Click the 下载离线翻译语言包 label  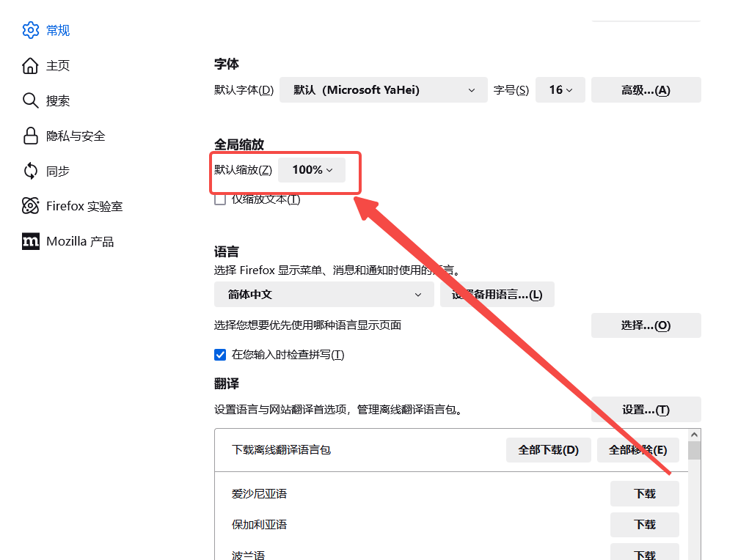tap(282, 450)
